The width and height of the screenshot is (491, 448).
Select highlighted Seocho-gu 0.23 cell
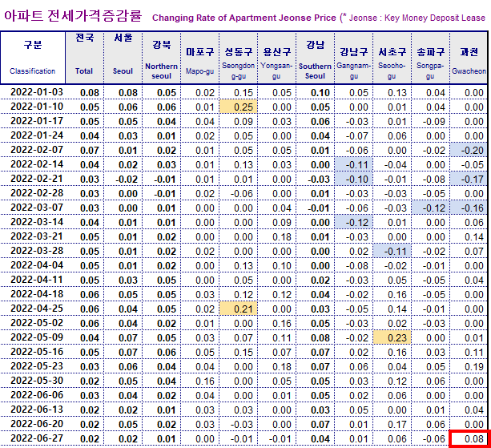pos(392,337)
